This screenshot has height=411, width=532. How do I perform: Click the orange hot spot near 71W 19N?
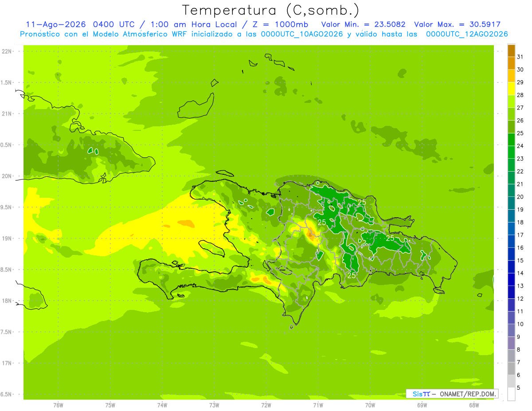[311, 235]
